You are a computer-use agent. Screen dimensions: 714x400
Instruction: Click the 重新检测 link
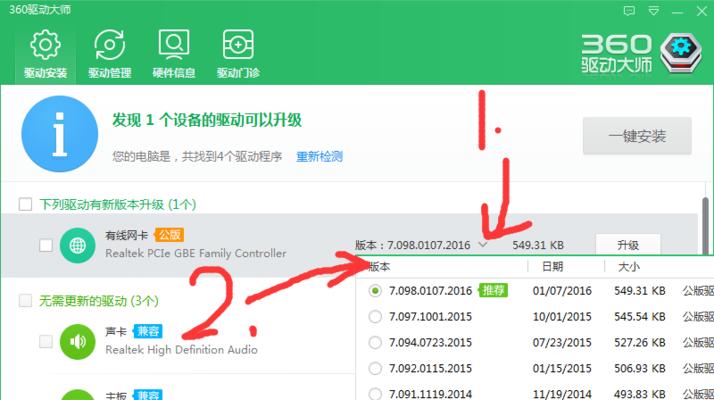319,157
